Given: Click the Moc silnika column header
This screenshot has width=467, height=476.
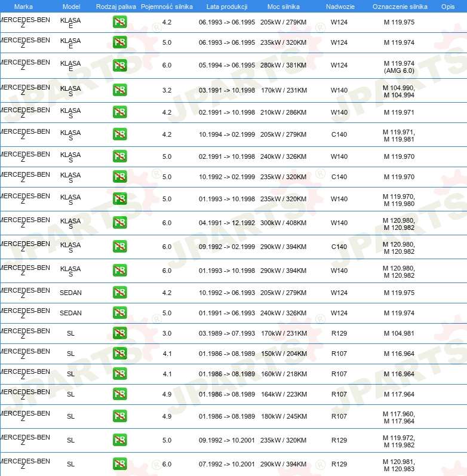Looking at the screenshot, I should 283,7.
